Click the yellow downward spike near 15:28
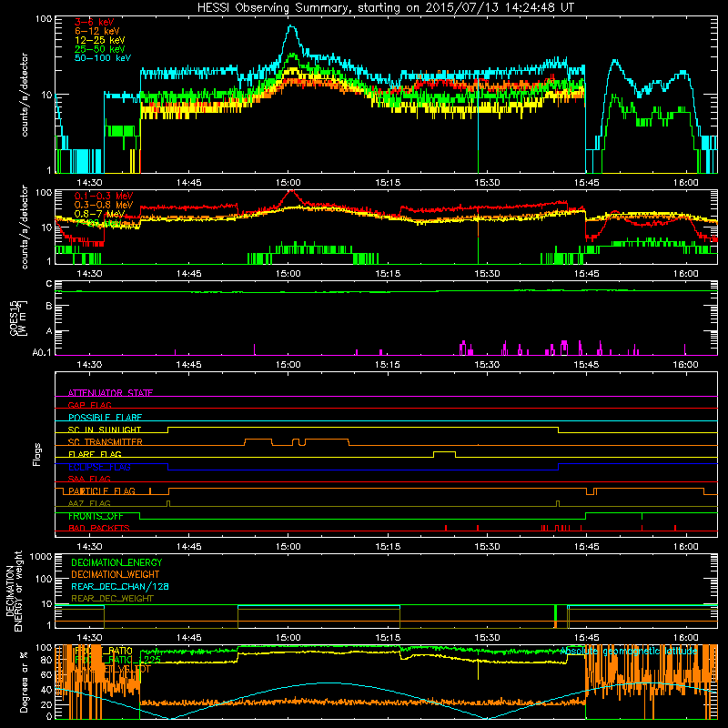 click(x=478, y=670)
